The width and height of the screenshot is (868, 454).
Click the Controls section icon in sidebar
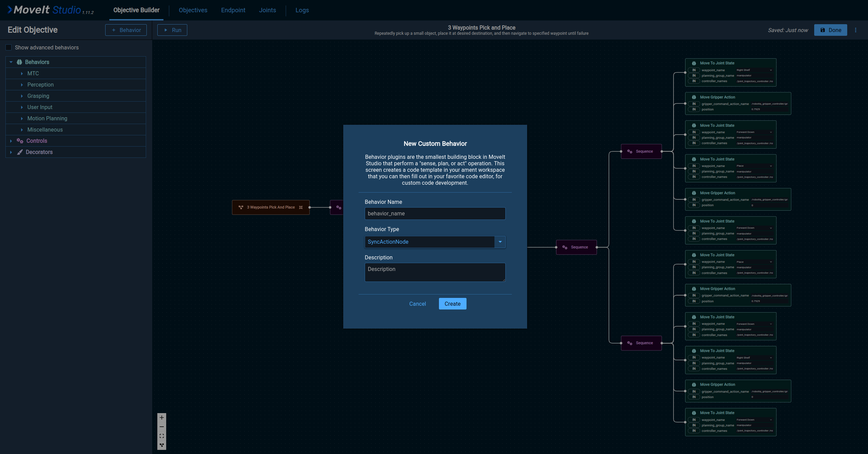point(19,141)
